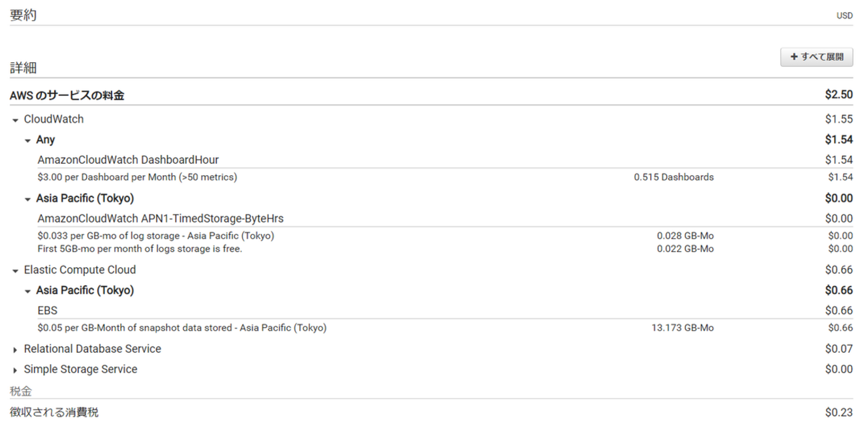The image size is (868, 423).
Task: Collapse the Any region group arrow
Action: (x=27, y=140)
